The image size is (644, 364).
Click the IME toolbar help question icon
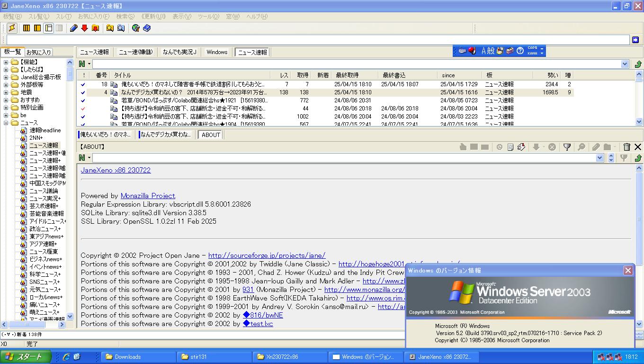pos(520,51)
